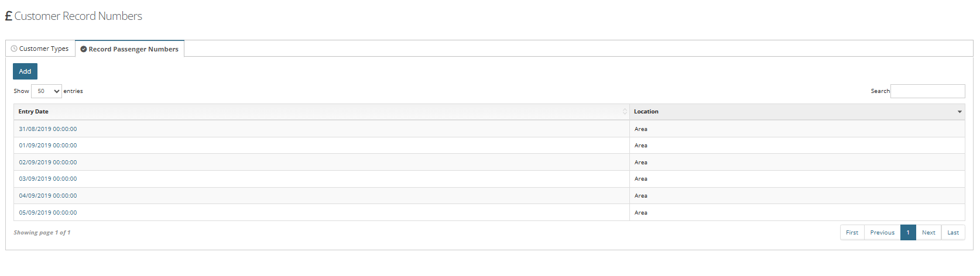Image resolution: width=980 pixels, height=276 pixels.
Task: Go to the Previous page
Action: coord(882,233)
